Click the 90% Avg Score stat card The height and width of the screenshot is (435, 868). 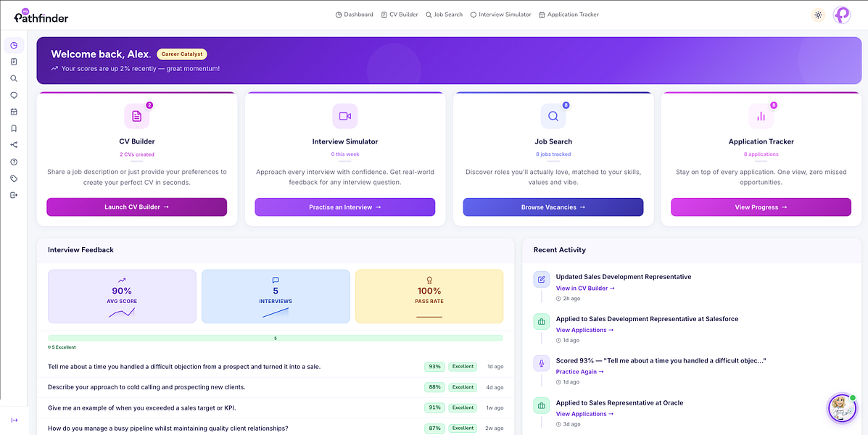point(122,296)
